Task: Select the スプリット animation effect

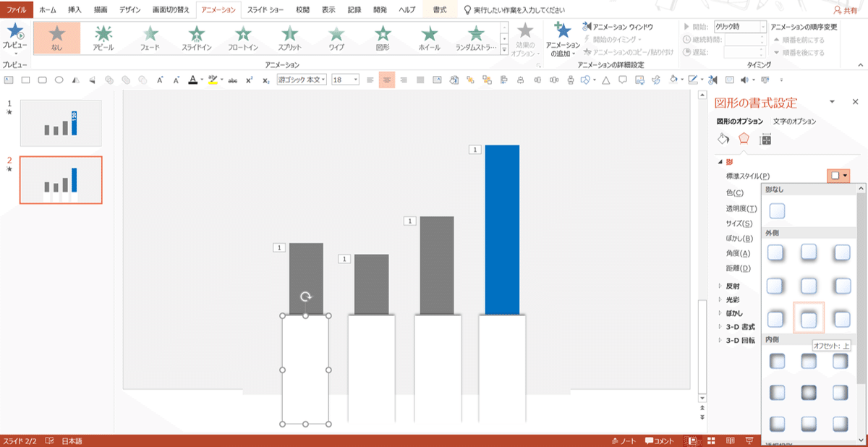Action: 289,38
